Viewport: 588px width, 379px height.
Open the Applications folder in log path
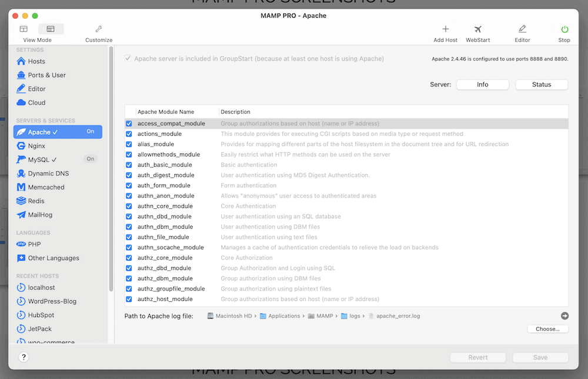click(284, 316)
